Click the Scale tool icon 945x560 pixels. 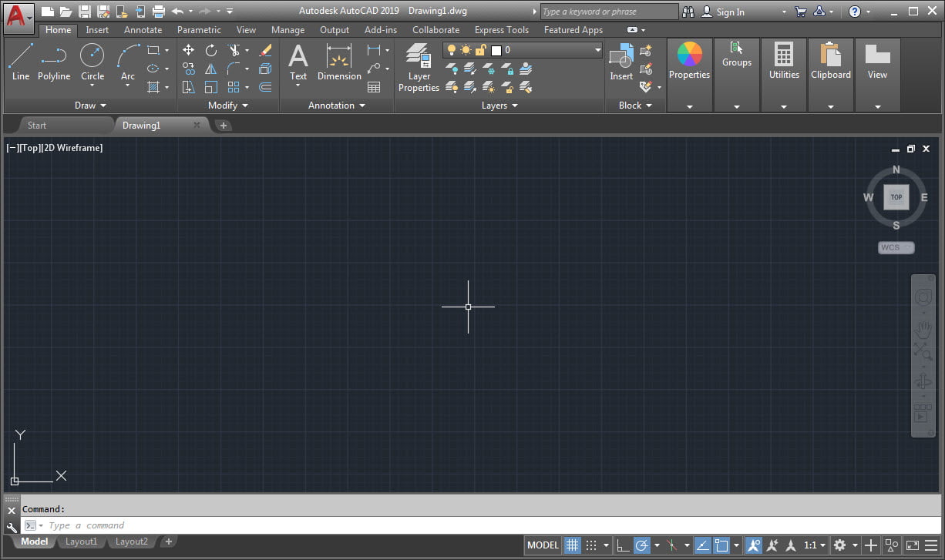click(210, 87)
